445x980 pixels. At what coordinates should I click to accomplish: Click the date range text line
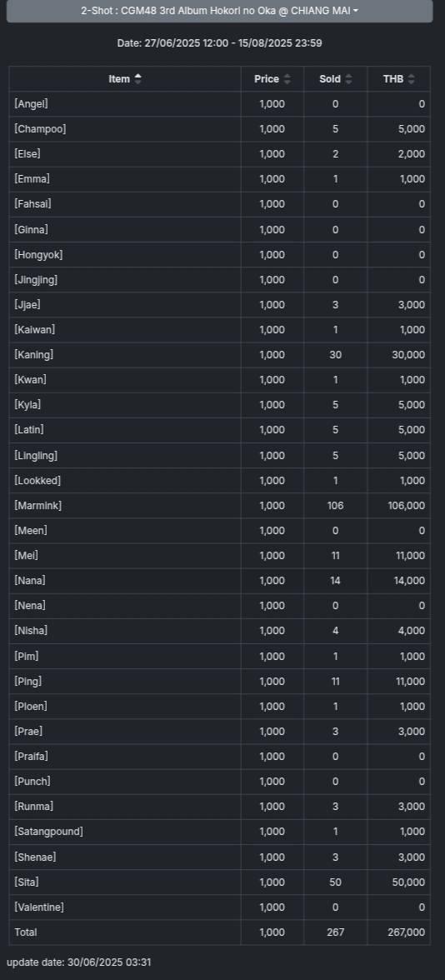219,43
